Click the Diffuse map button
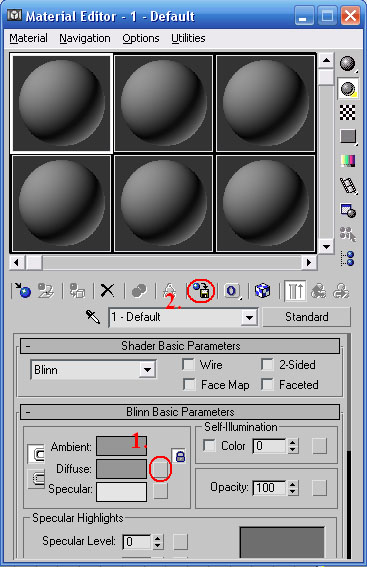This screenshot has width=367, height=567. tap(160, 469)
